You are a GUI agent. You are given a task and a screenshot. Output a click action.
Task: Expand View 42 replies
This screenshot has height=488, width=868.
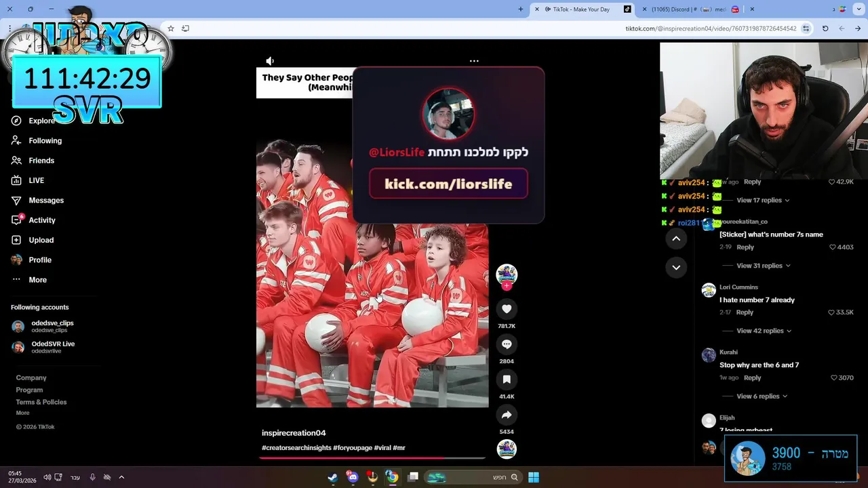tap(763, 331)
